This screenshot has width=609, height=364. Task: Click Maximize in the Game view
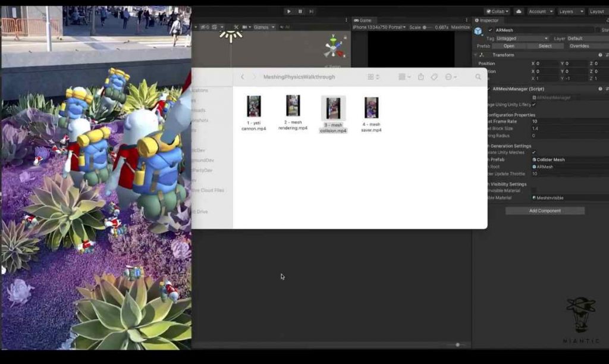[460, 27]
